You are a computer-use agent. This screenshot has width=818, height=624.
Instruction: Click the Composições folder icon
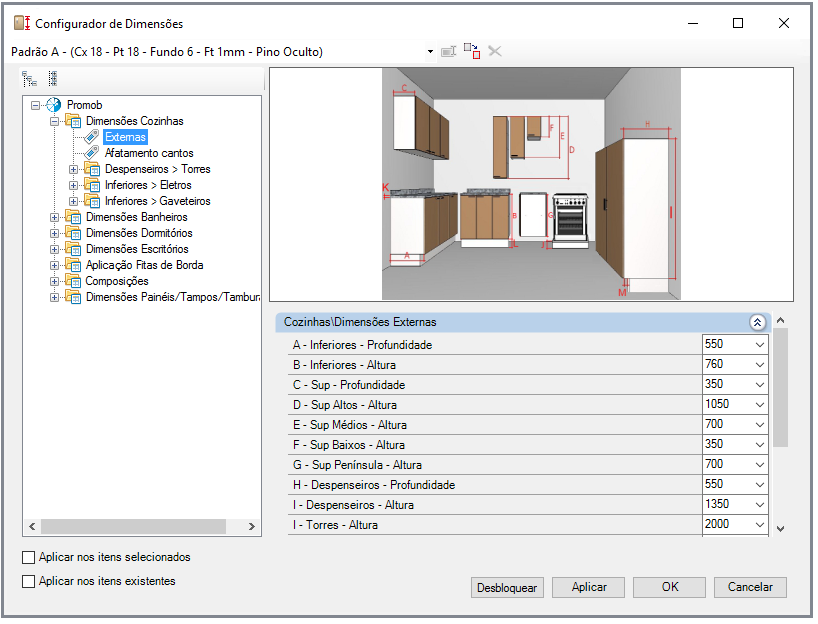pyautogui.click(x=73, y=281)
